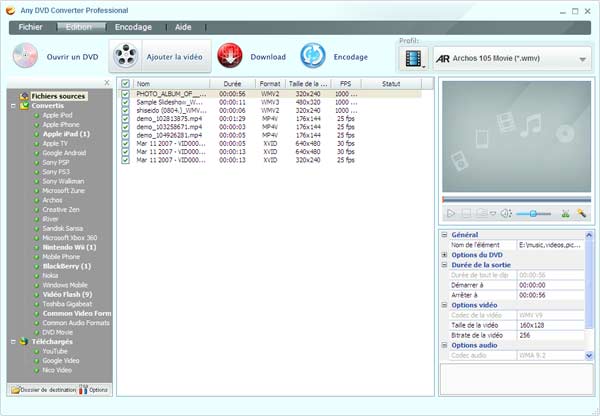Uncheck the demo_103258671.mp4 checkbox
The width and height of the screenshot is (600, 416).
pyautogui.click(x=125, y=127)
